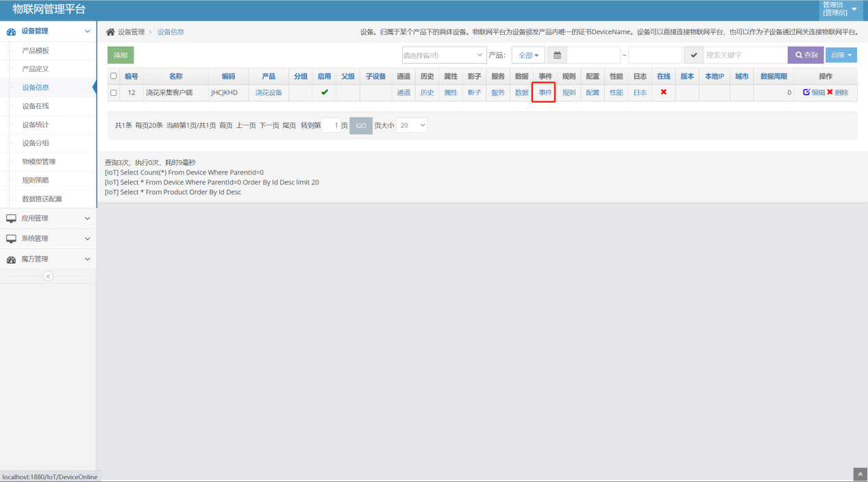Click the red offline X in row 12
The width and height of the screenshot is (868, 482).
[663, 92]
